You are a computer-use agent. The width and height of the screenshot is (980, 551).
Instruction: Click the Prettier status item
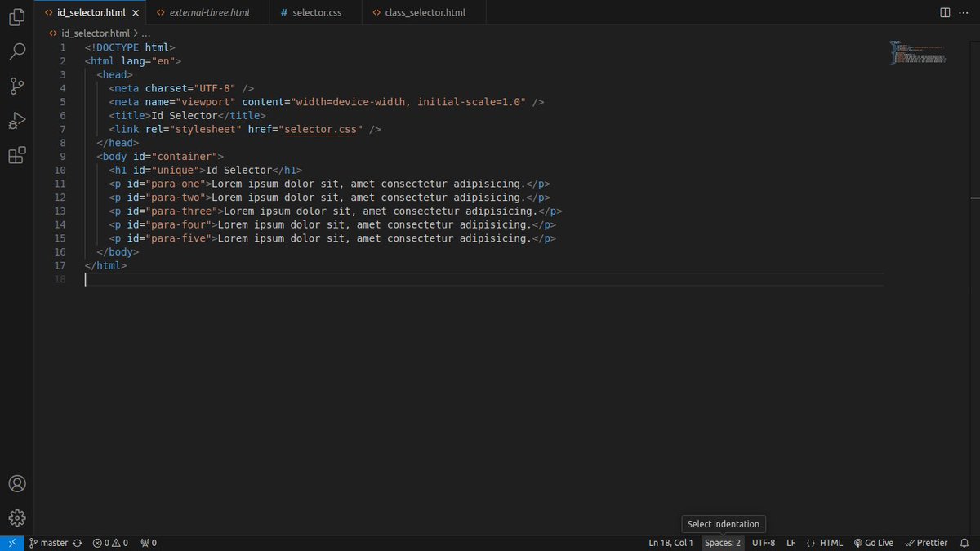click(x=926, y=543)
